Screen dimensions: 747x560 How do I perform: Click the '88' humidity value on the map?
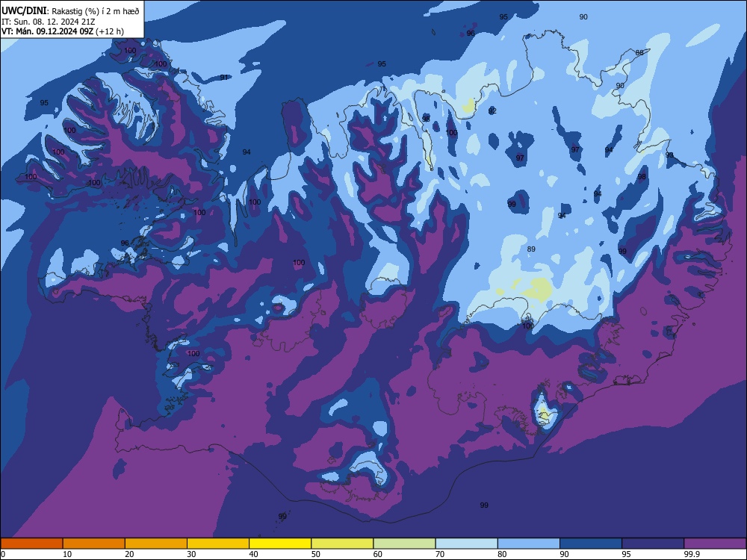coord(639,52)
